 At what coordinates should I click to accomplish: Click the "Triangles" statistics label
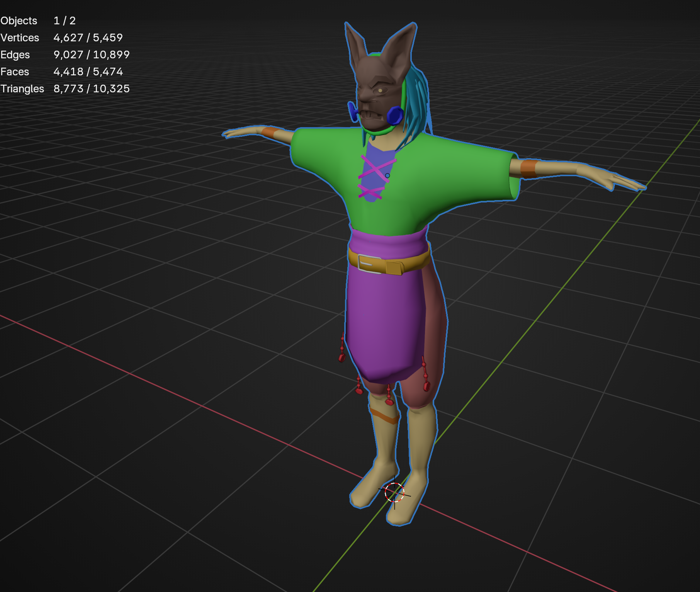[22, 89]
